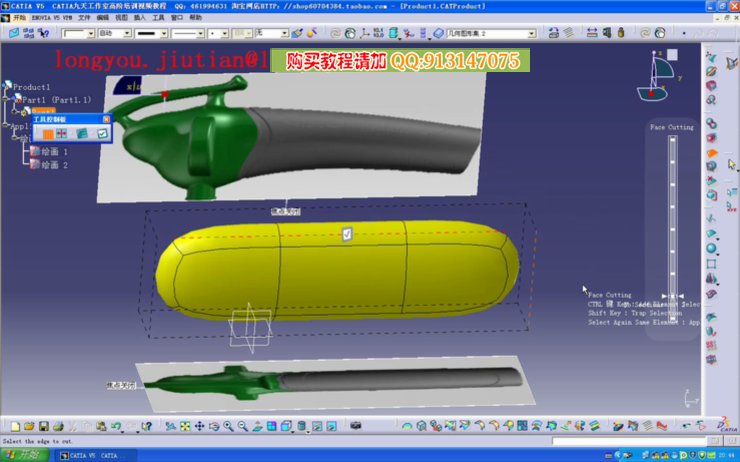
Task: Click the New file icon in bottom toolbar
Action: (x=16, y=426)
